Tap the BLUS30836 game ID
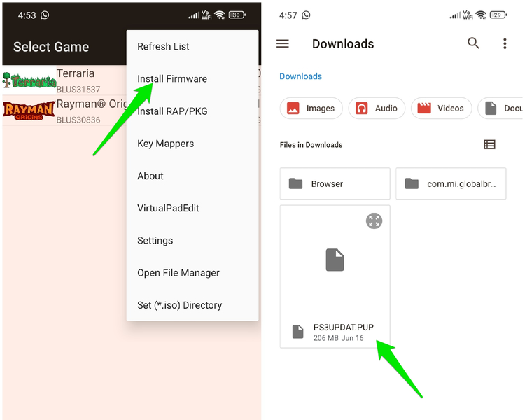 point(78,120)
